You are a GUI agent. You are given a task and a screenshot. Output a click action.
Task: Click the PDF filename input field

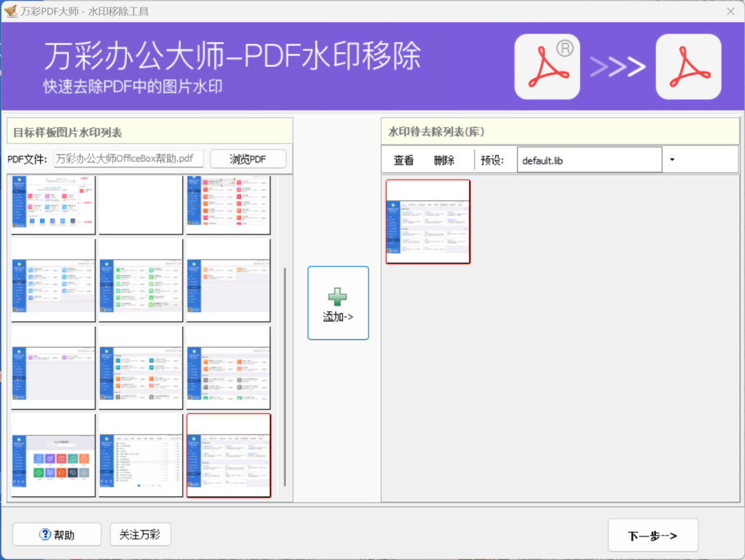tap(128, 159)
